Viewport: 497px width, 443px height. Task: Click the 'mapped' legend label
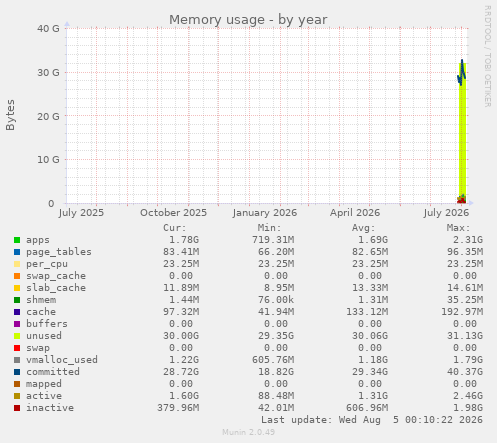[44, 384]
